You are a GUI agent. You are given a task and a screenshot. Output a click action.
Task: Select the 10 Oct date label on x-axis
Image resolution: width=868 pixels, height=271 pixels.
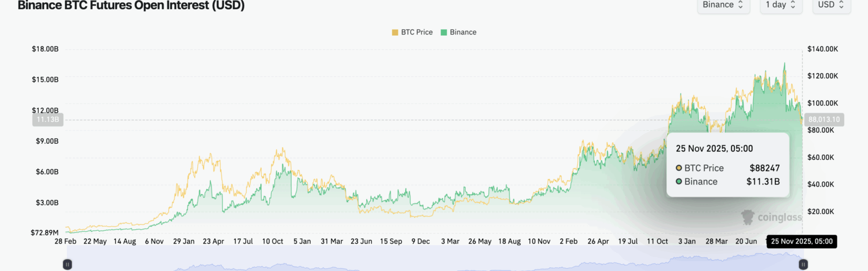[x=273, y=242]
